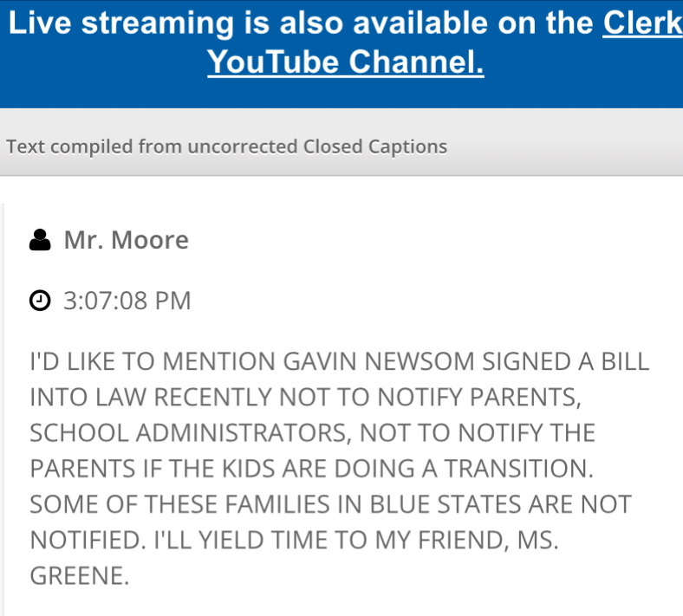Viewport: 683px width, 616px height.
Task: Click the person icon beside Mr. Moore
Action: click(x=40, y=240)
